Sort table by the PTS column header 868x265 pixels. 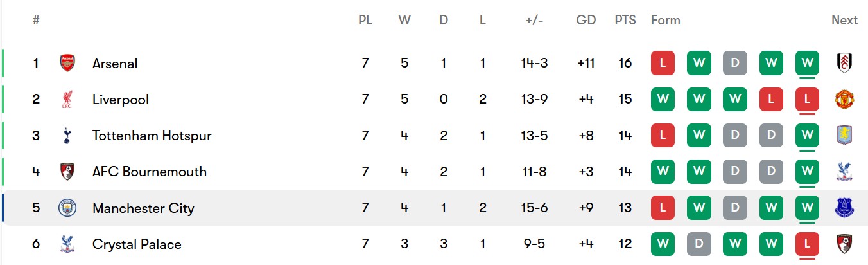(x=625, y=20)
